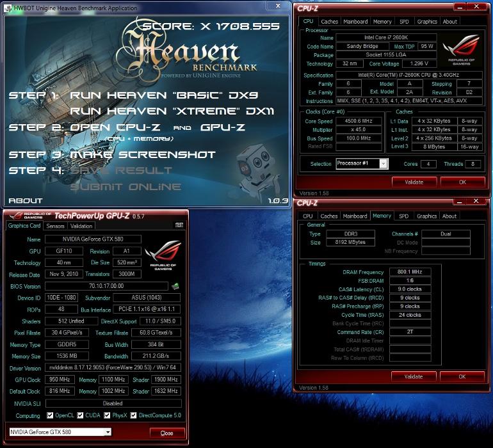Open the Caches tab in the upper CPU-Z

pos(329,21)
